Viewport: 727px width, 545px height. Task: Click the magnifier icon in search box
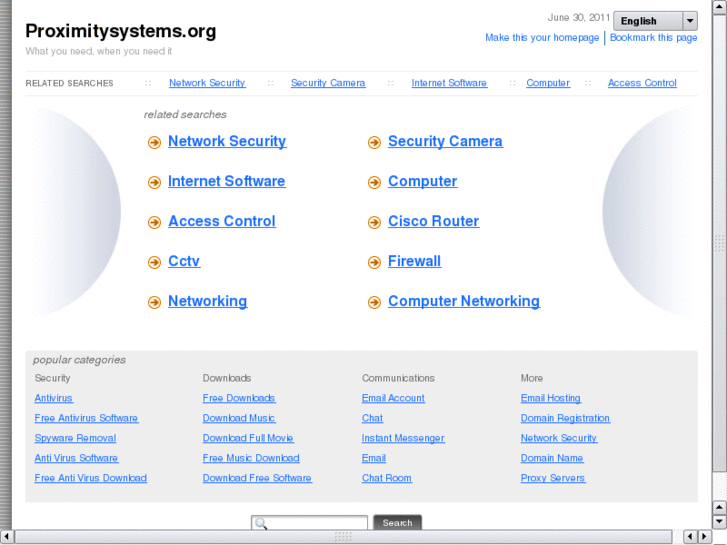pos(260,523)
